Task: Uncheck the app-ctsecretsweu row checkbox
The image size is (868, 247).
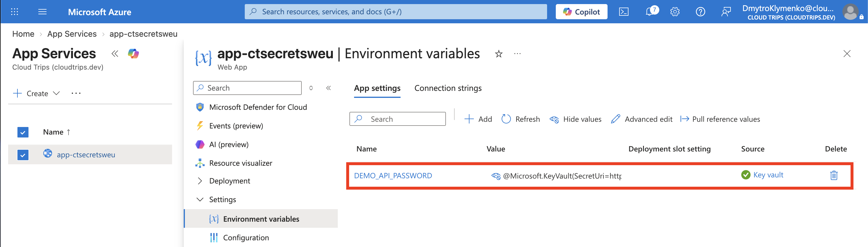Action: (x=23, y=155)
